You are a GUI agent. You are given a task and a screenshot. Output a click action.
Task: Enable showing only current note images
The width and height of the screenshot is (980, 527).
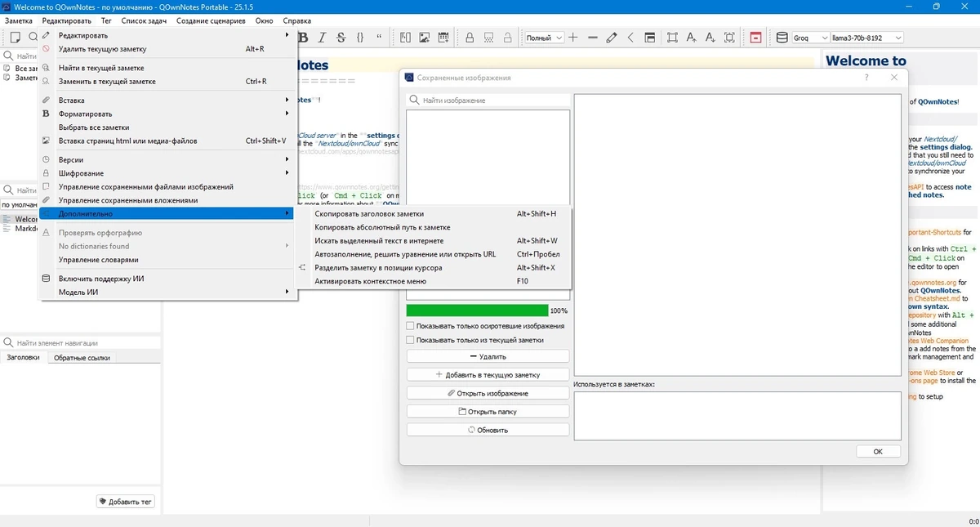[x=410, y=340]
